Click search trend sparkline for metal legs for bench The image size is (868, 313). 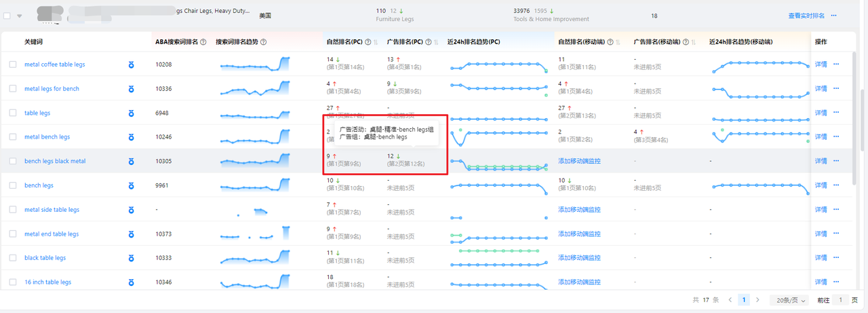tap(255, 88)
